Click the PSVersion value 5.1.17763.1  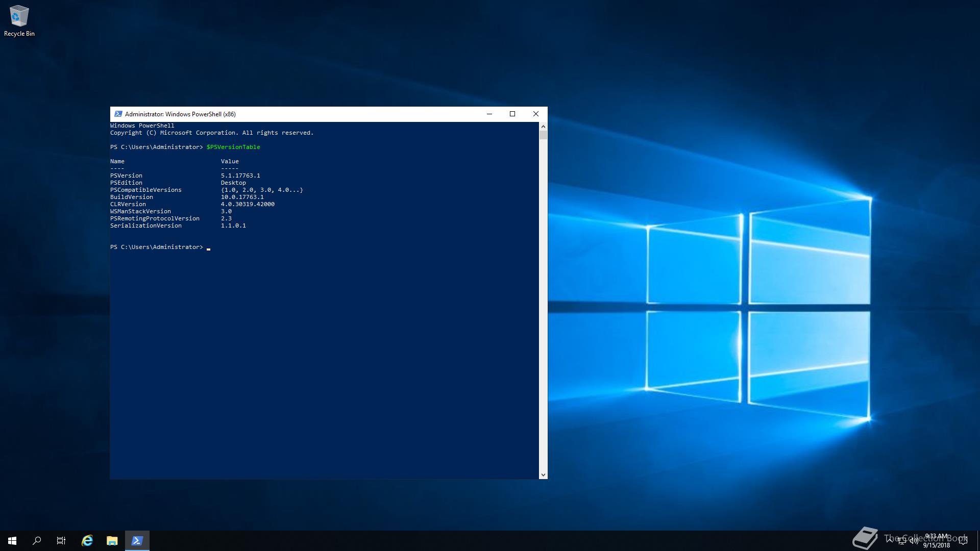pos(240,176)
